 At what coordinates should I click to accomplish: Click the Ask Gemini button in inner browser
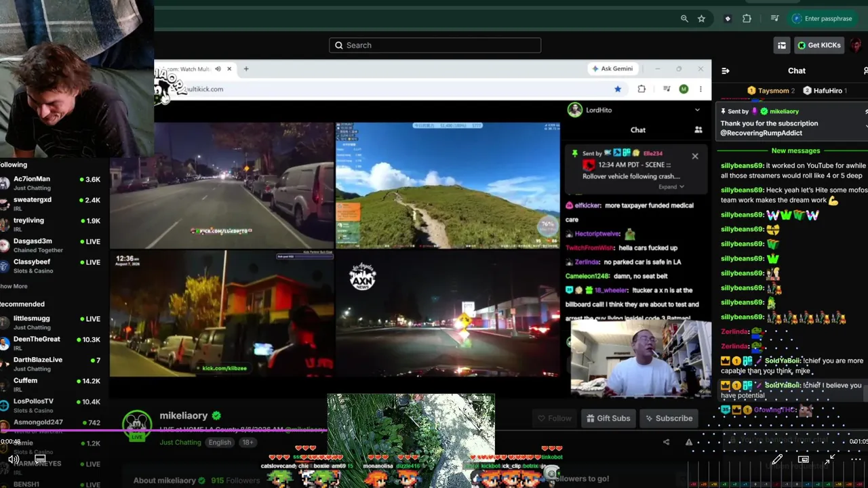(x=612, y=68)
